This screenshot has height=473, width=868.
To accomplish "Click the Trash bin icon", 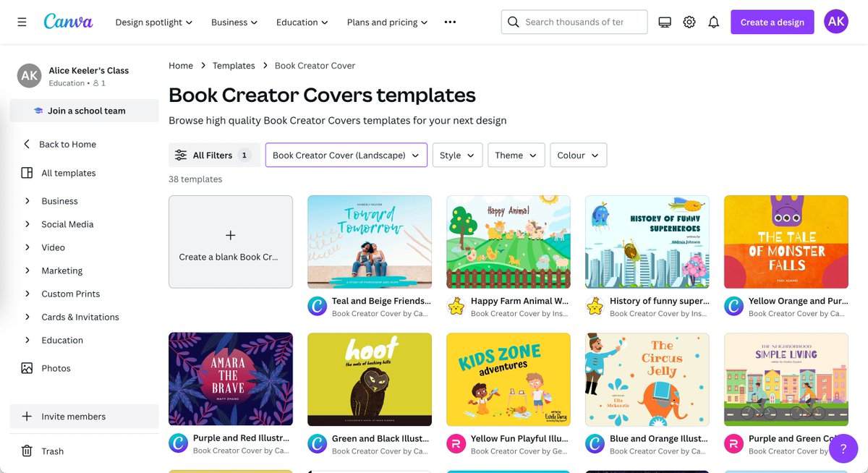I will (27, 451).
